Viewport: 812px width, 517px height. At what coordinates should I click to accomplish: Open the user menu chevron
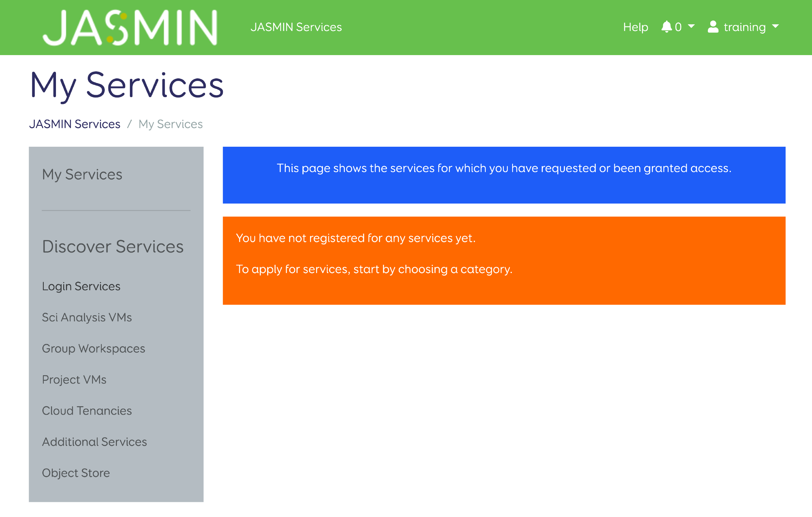[x=775, y=27]
